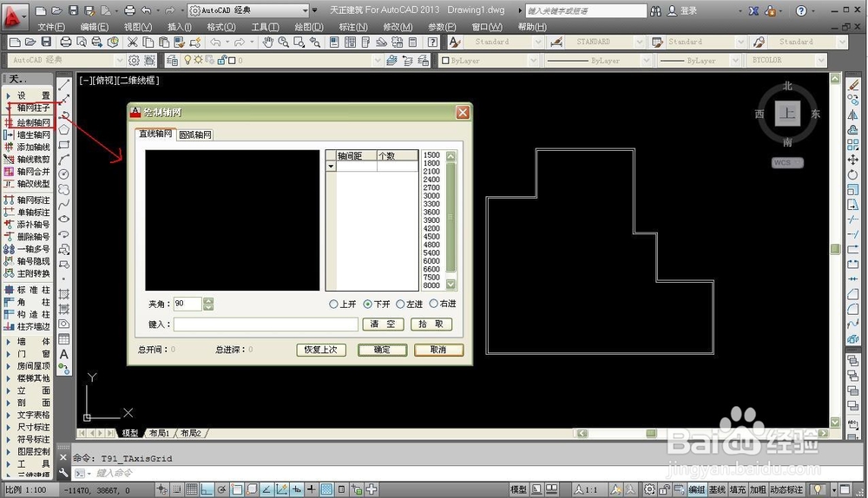The height and width of the screenshot is (498, 868).
Task: Select the Erase modify tool
Action: pos(852,85)
